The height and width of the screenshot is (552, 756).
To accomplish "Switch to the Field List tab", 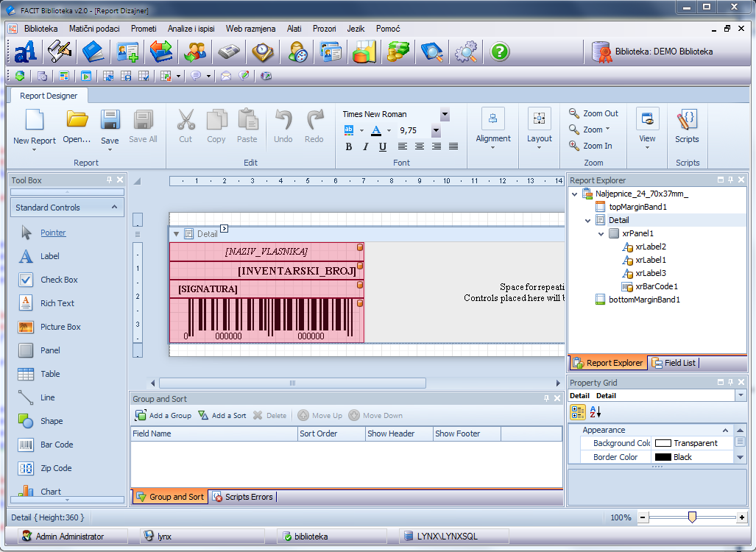I will (x=673, y=363).
